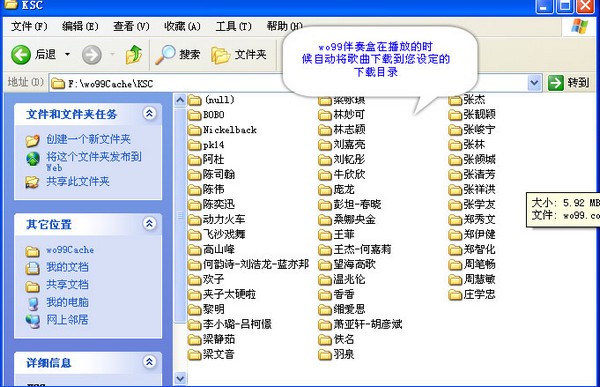
Task: Toggle the Folders pane toolbar button
Action: (239, 55)
